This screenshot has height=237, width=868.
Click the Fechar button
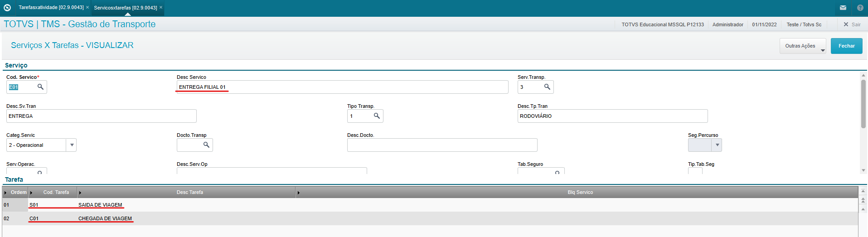click(847, 46)
